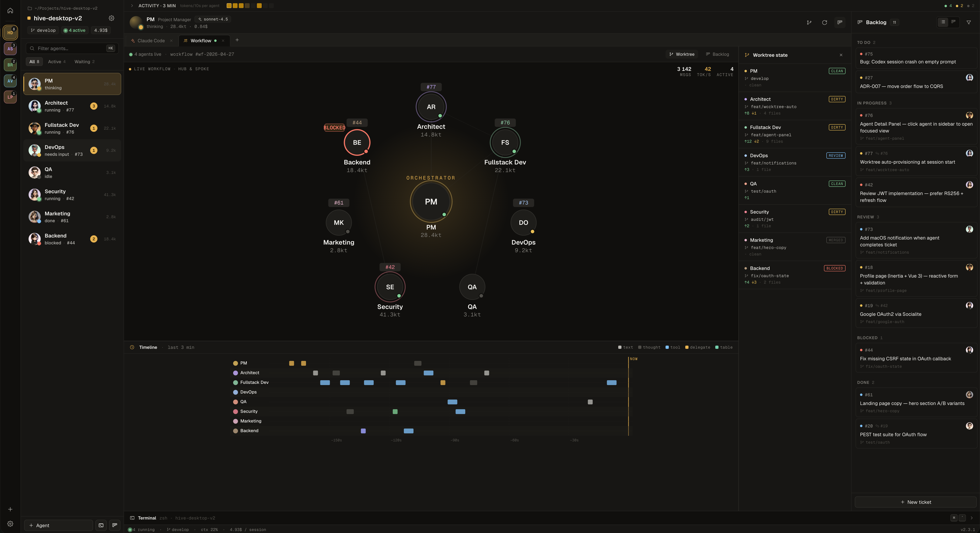The image size is (980, 533).
Task: Toggle the Backlog panel button in workflow bar
Action: click(717, 54)
